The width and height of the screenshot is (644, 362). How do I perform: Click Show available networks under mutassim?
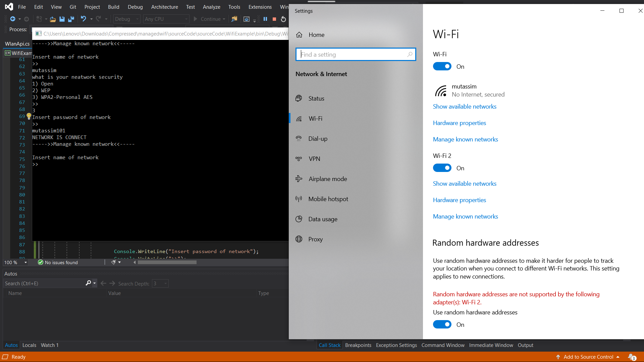pos(465,107)
